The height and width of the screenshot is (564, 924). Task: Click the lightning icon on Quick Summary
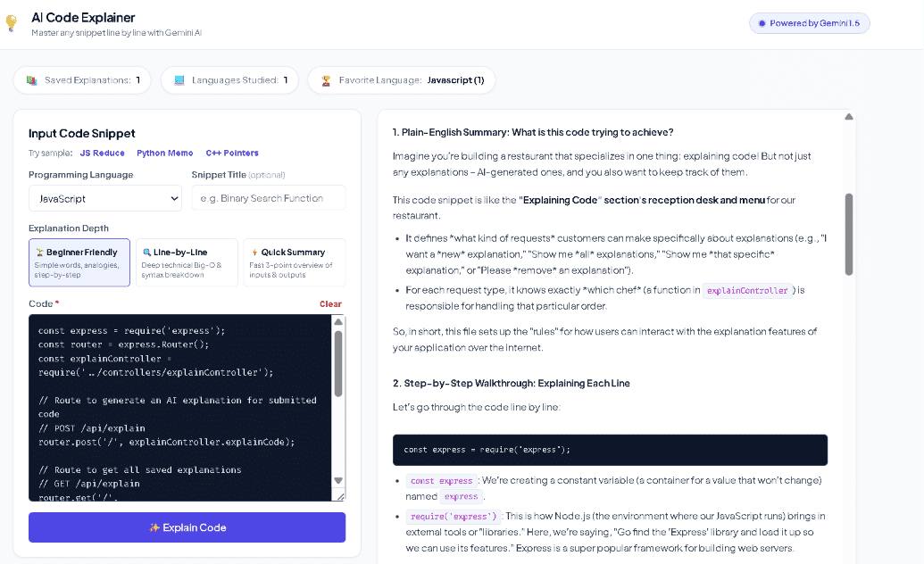pyautogui.click(x=254, y=253)
